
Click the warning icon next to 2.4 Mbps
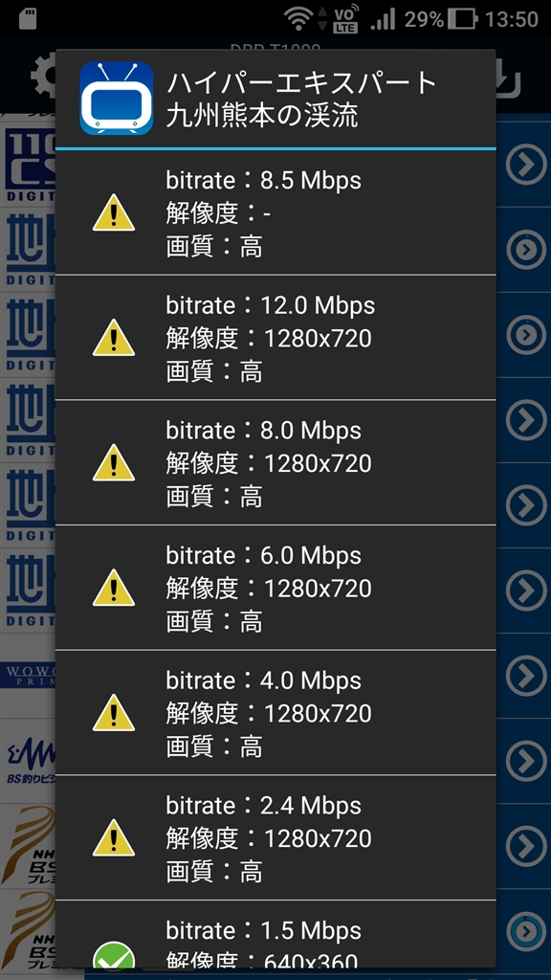point(114,837)
